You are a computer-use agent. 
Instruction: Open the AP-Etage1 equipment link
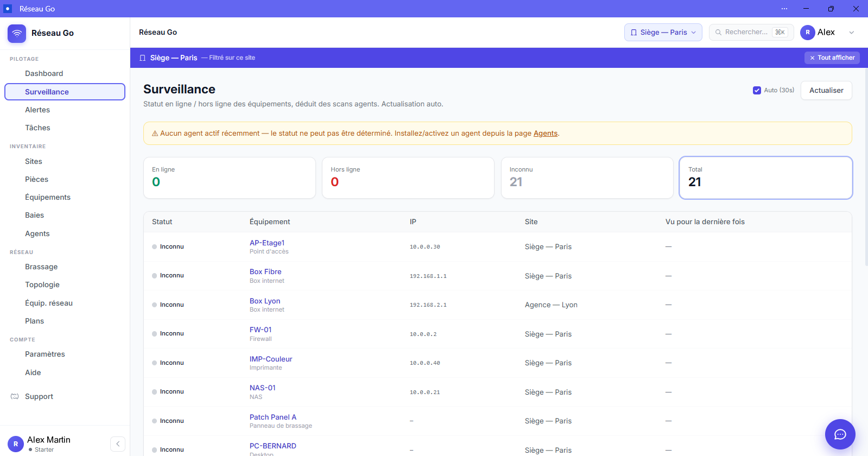coord(267,243)
